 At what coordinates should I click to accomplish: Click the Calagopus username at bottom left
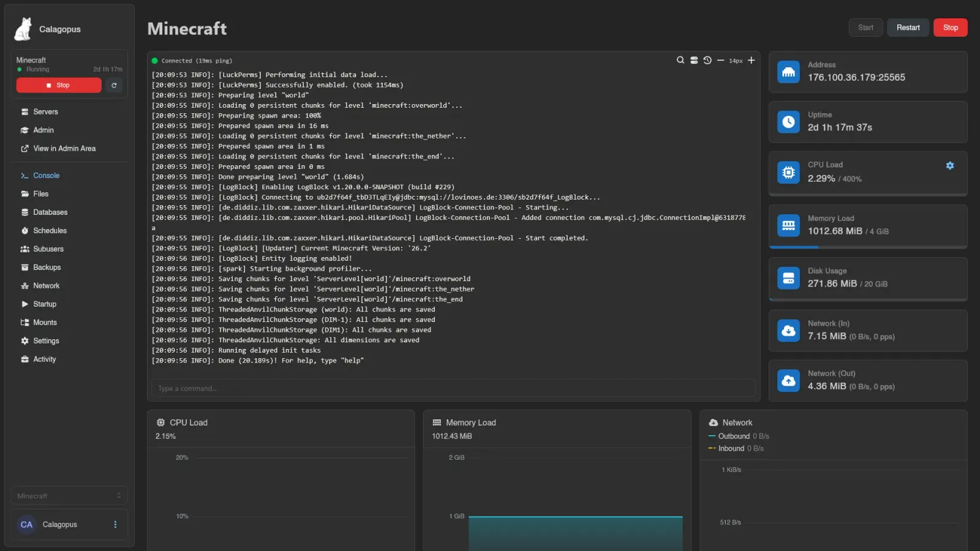pyautogui.click(x=60, y=525)
